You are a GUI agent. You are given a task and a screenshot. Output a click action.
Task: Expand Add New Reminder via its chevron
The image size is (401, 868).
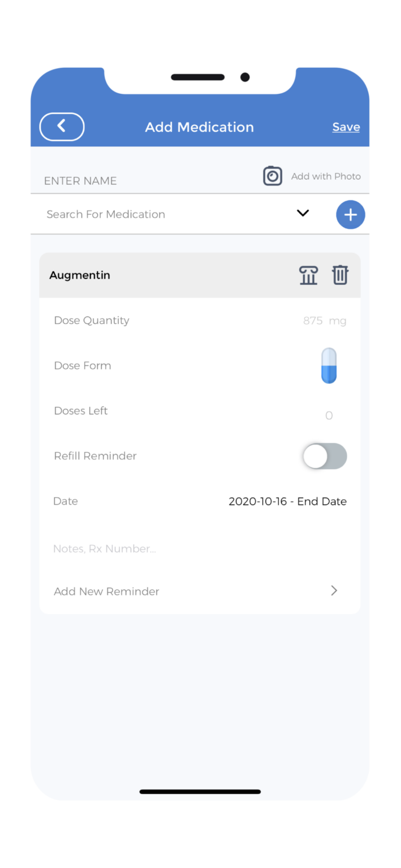click(x=333, y=591)
